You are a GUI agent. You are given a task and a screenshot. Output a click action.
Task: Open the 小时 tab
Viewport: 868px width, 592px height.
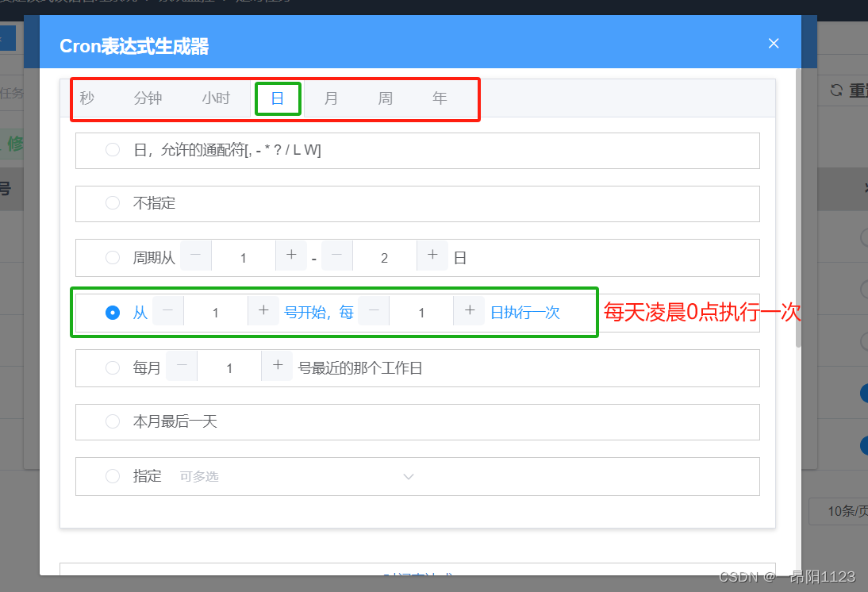216,98
